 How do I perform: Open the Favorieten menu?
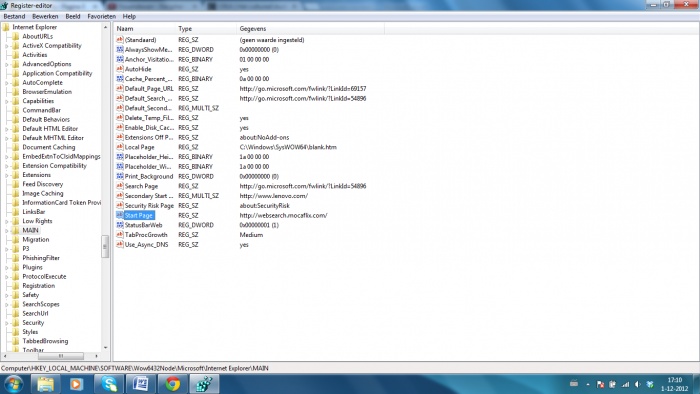[101, 17]
